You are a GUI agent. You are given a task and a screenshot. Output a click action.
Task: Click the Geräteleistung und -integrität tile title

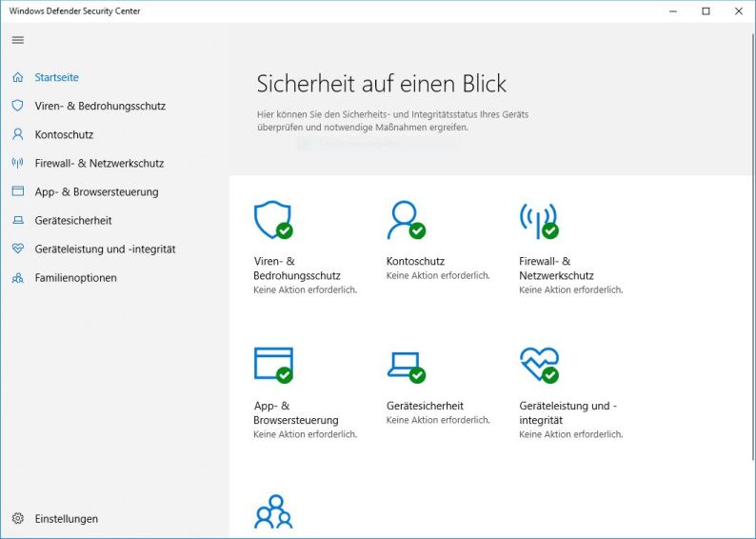click(x=567, y=413)
